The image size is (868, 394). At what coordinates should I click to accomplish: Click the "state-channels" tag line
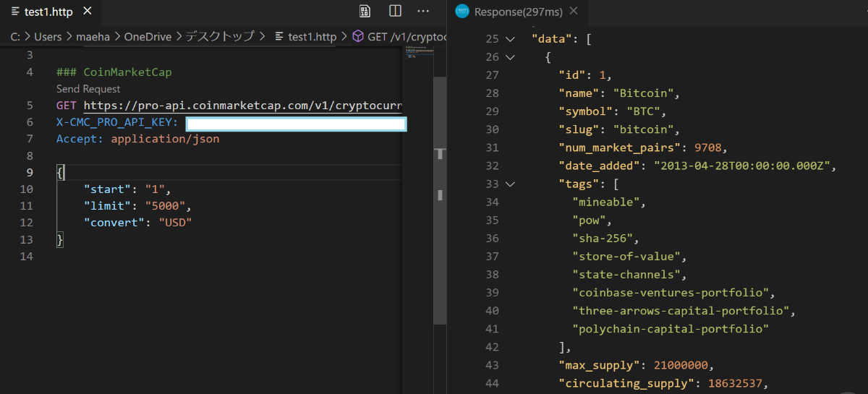pos(629,274)
